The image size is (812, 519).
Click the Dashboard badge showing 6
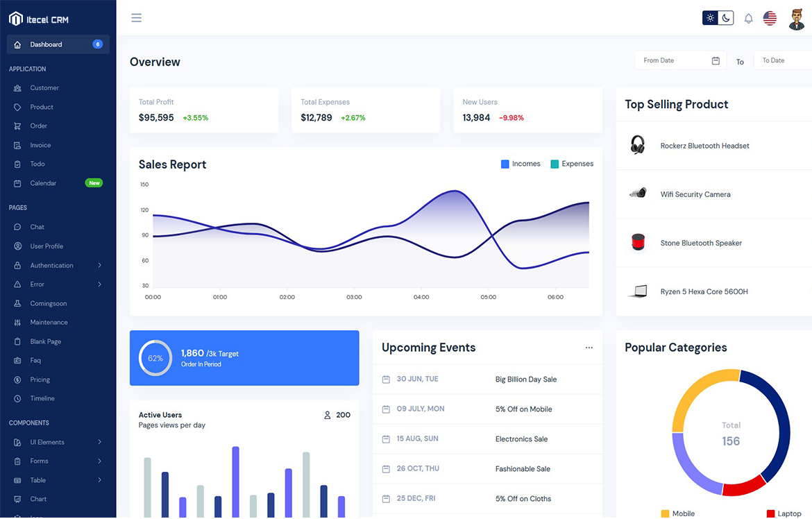click(97, 44)
